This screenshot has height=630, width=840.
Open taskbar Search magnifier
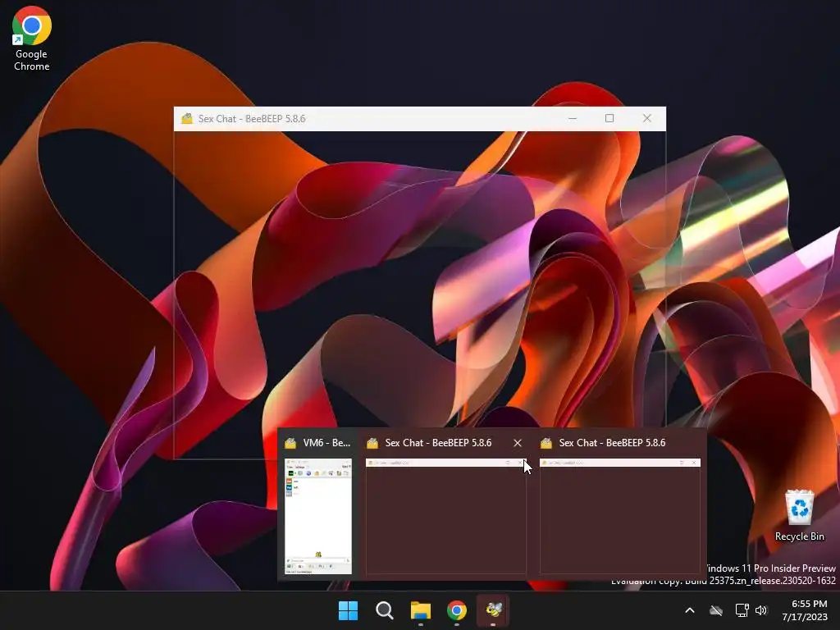pos(385,610)
